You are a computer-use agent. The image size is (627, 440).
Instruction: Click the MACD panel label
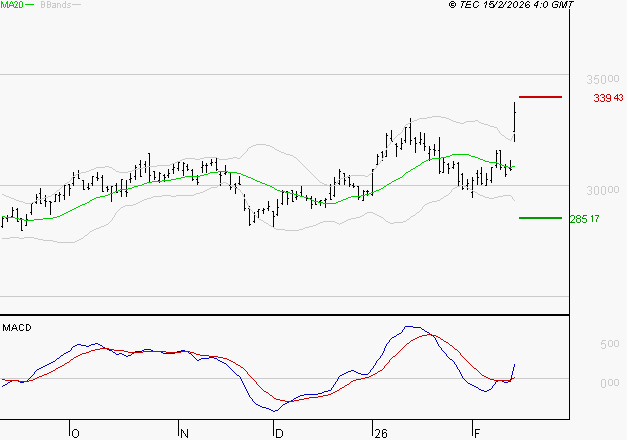(17, 328)
